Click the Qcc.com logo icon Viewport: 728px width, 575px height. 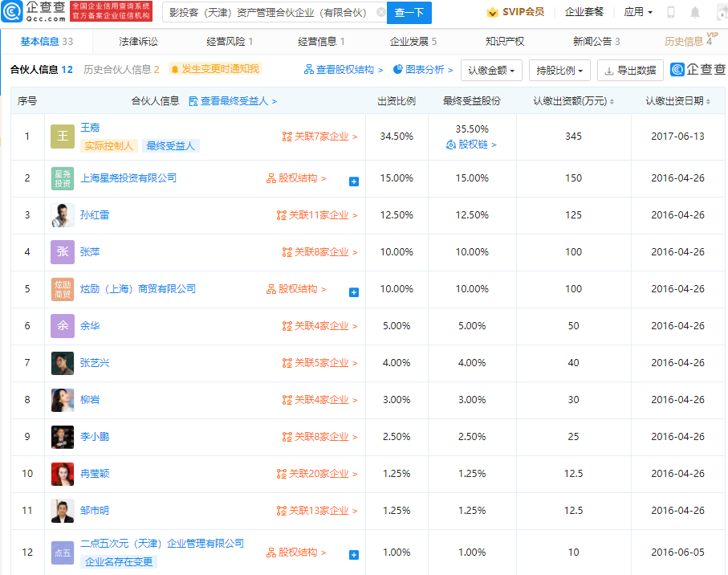point(11,11)
